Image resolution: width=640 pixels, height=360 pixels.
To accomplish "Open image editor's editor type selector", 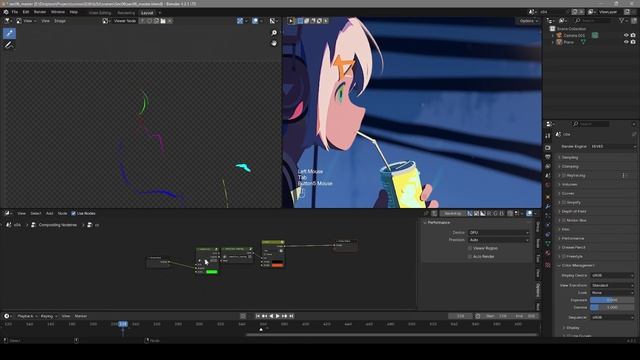I will click(x=8, y=21).
